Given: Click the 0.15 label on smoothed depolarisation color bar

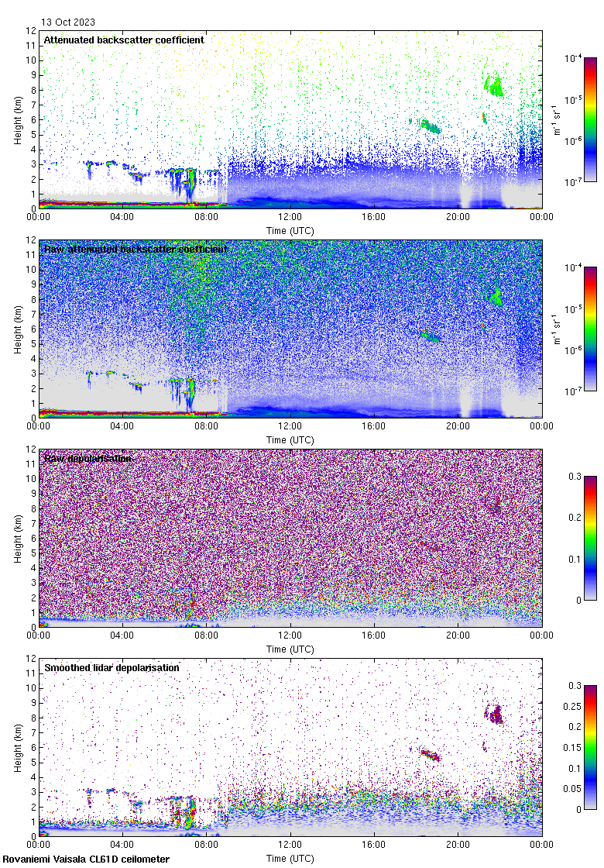Looking at the screenshot, I should click(572, 747).
